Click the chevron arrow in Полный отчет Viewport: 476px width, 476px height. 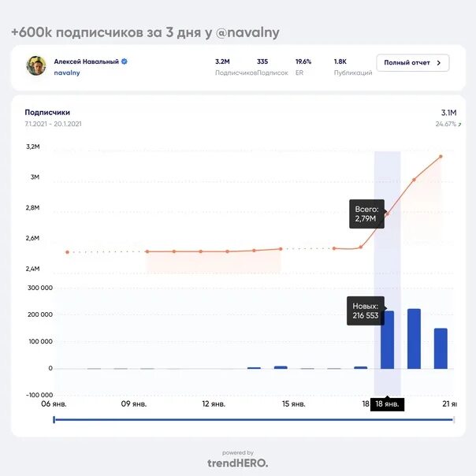pos(438,63)
